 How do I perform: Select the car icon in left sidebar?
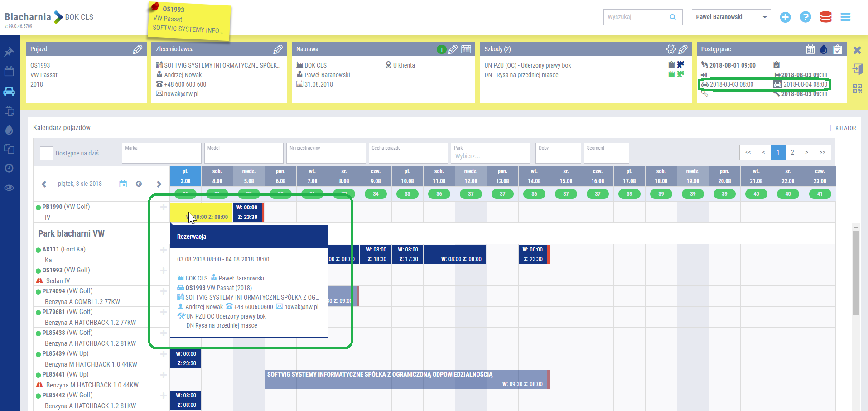click(x=9, y=92)
